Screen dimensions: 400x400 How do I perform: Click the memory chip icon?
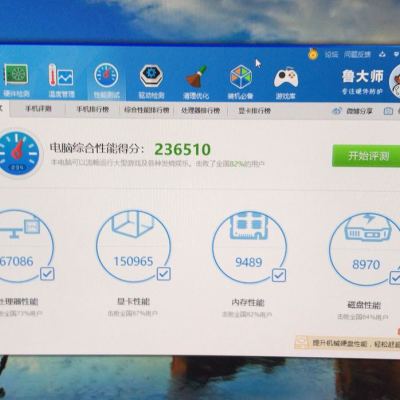248,225
